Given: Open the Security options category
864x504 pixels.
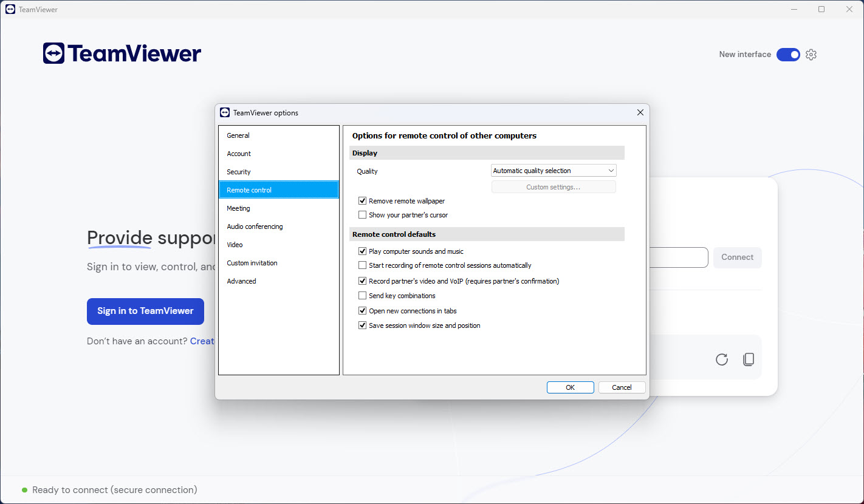Looking at the screenshot, I should (279, 172).
